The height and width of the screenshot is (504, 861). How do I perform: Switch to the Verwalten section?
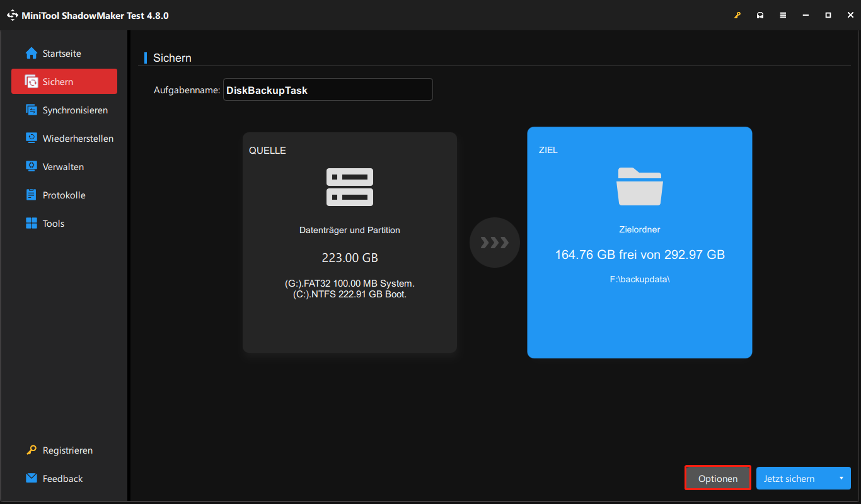coord(32,166)
